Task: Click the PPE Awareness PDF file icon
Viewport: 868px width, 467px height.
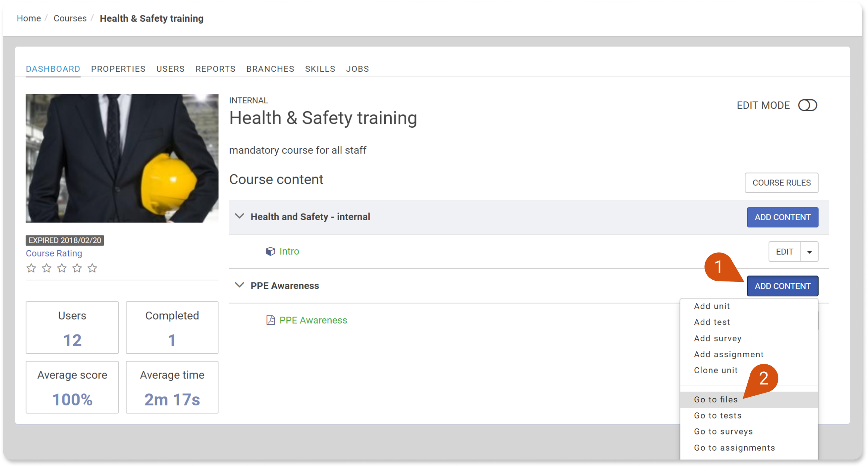Action: (270, 320)
